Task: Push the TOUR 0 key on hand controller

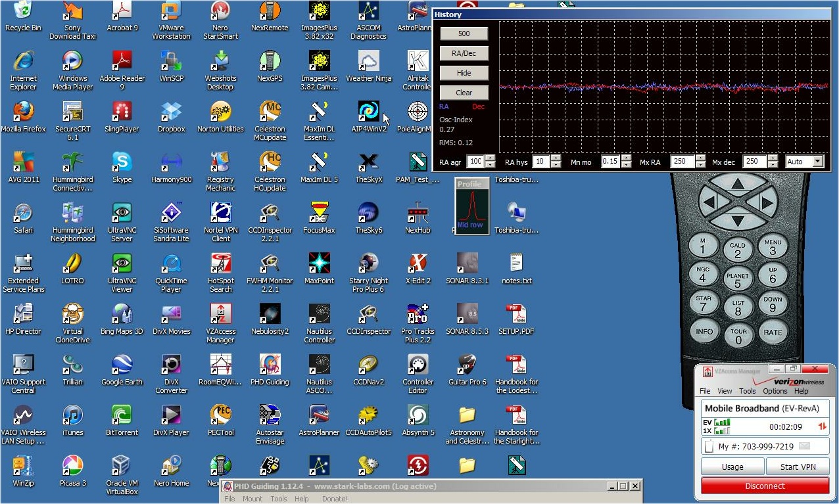Action: click(x=738, y=336)
